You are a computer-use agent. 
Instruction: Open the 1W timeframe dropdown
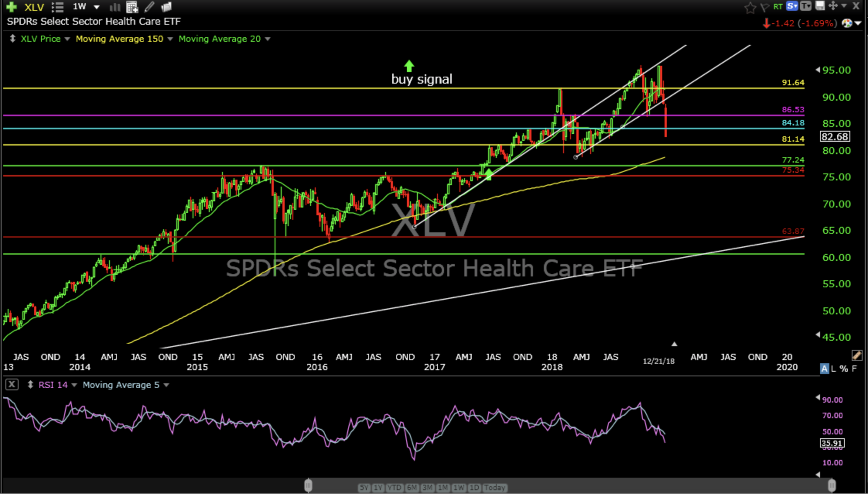97,7
